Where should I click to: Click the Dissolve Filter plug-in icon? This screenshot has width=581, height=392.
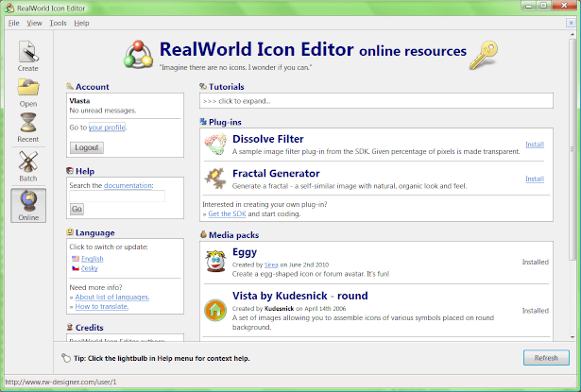point(215,145)
